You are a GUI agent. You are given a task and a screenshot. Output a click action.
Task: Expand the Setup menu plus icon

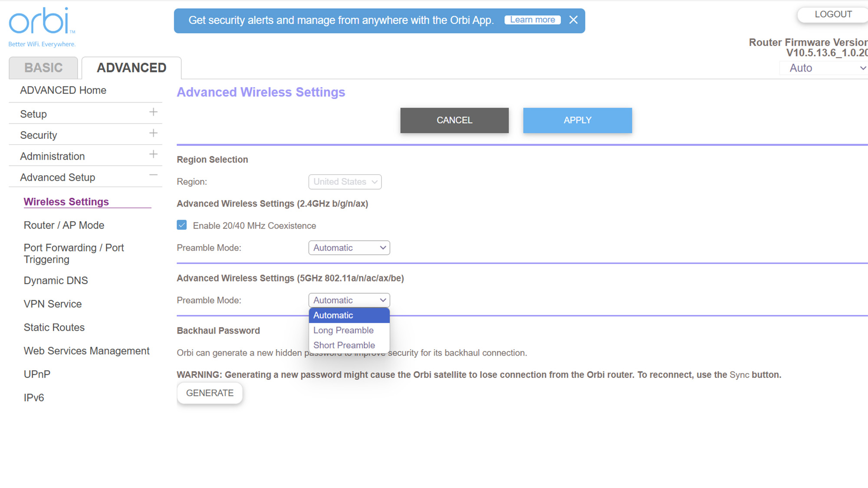coord(153,112)
